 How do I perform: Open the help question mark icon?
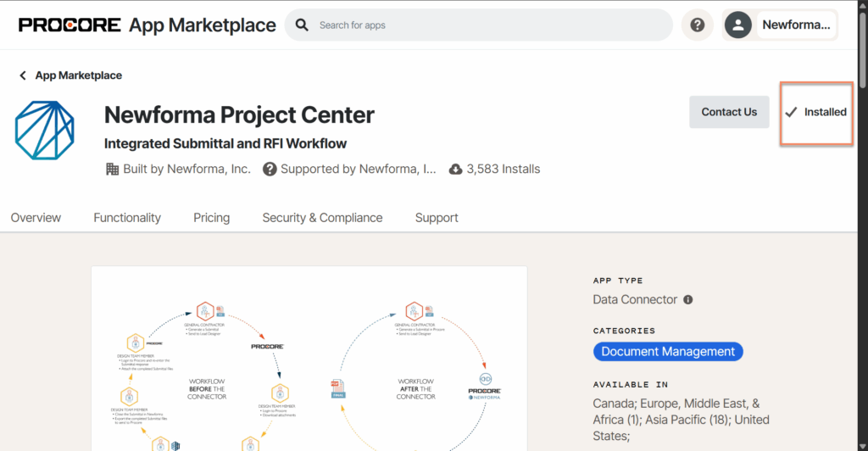[x=697, y=25]
